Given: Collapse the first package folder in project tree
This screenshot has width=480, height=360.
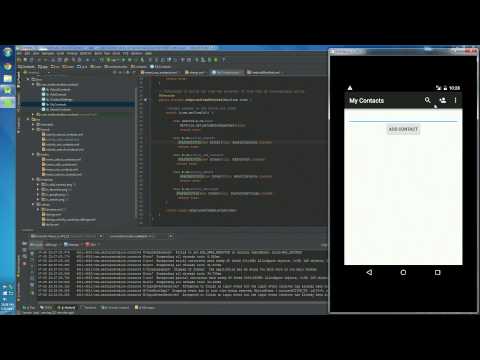Looking at the screenshot, I should tap(33, 84).
